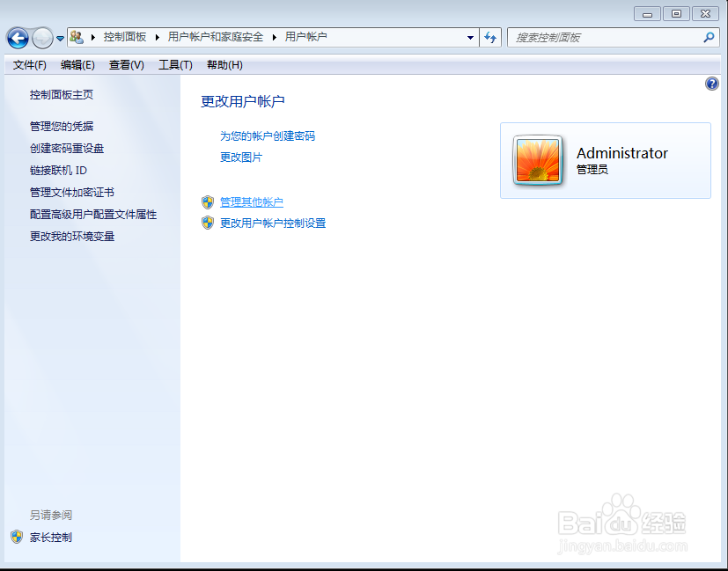
Task: Click the shield icon beside 管理其他帐户
Action: (208, 202)
